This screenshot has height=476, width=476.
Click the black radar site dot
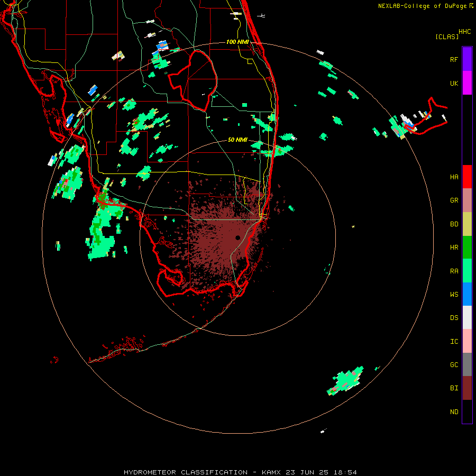(237, 237)
